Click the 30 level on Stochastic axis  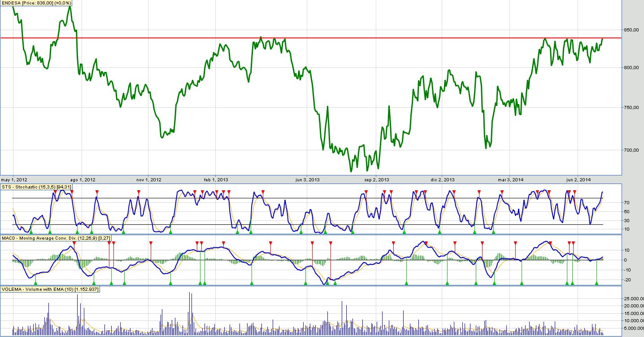[x=627, y=220]
